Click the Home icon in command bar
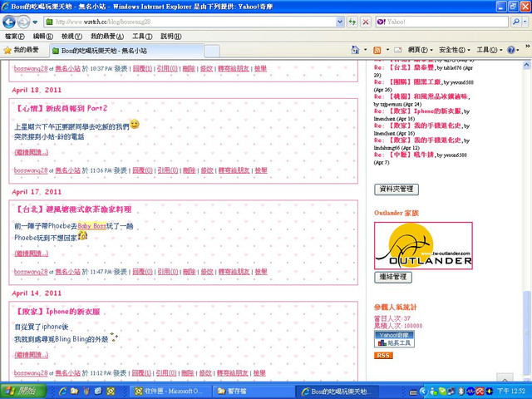 [x=355, y=50]
